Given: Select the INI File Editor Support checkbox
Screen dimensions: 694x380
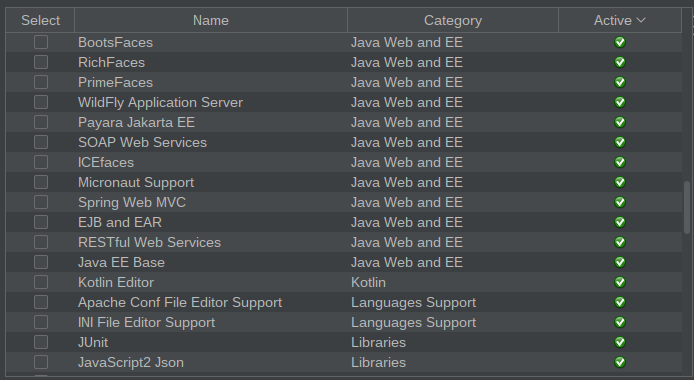Looking at the screenshot, I should pos(41,322).
